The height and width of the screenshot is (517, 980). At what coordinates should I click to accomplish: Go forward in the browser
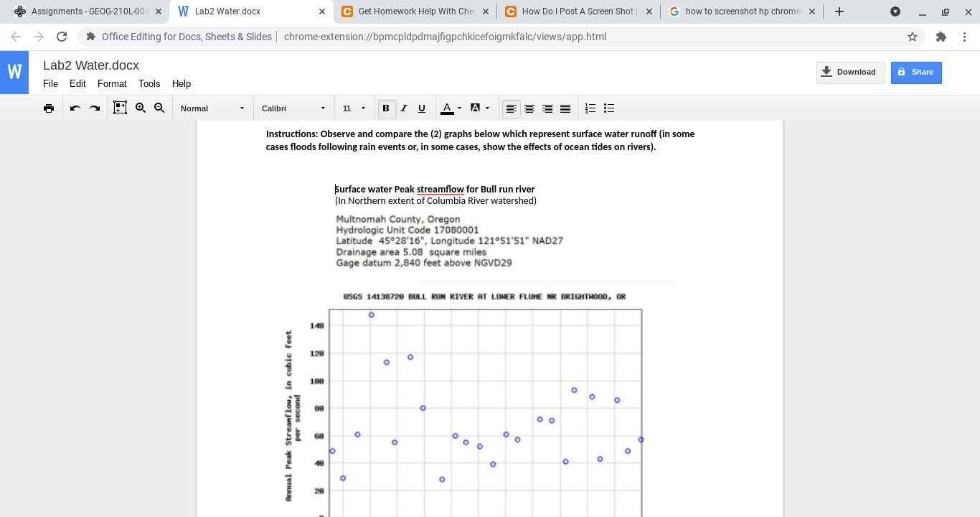click(39, 37)
